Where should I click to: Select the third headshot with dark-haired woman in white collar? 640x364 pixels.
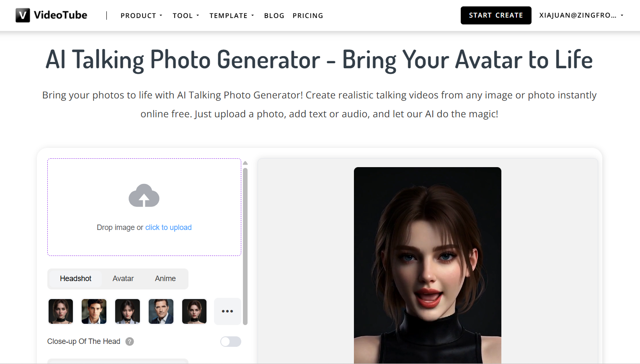[x=127, y=311]
